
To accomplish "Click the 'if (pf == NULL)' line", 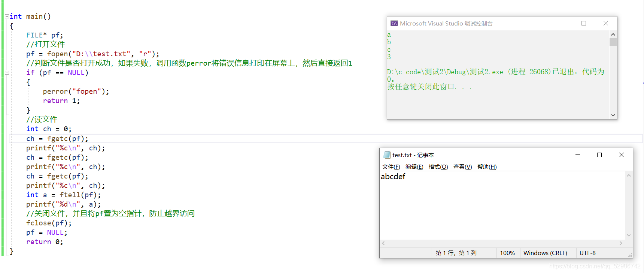I will tap(57, 73).
